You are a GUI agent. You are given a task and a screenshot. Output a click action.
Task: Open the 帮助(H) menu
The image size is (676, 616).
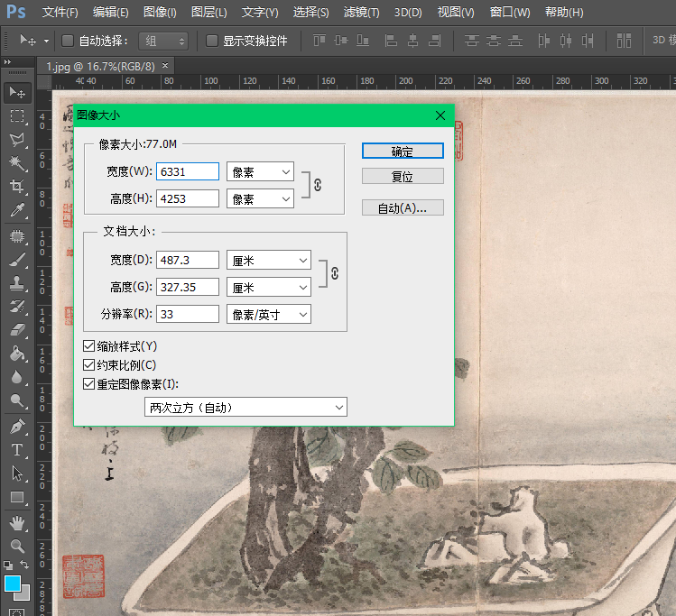[x=564, y=12]
